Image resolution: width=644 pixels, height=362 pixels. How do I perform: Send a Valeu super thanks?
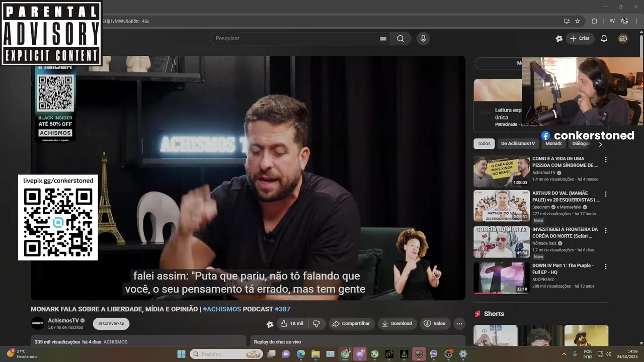point(435,324)
